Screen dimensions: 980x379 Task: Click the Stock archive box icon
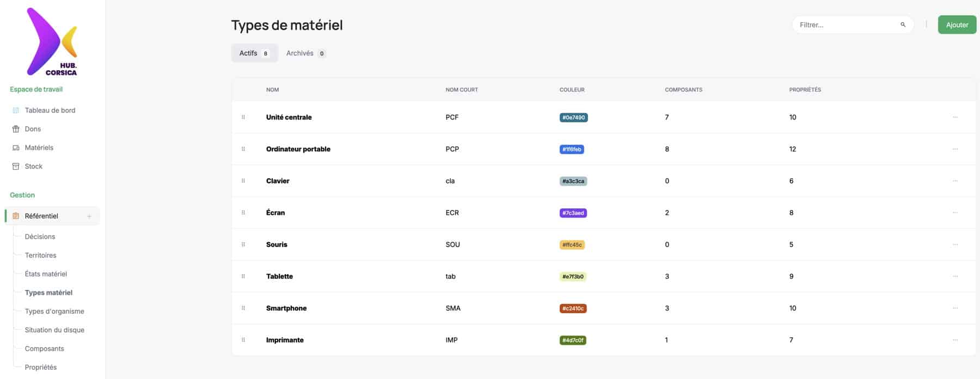16,166
